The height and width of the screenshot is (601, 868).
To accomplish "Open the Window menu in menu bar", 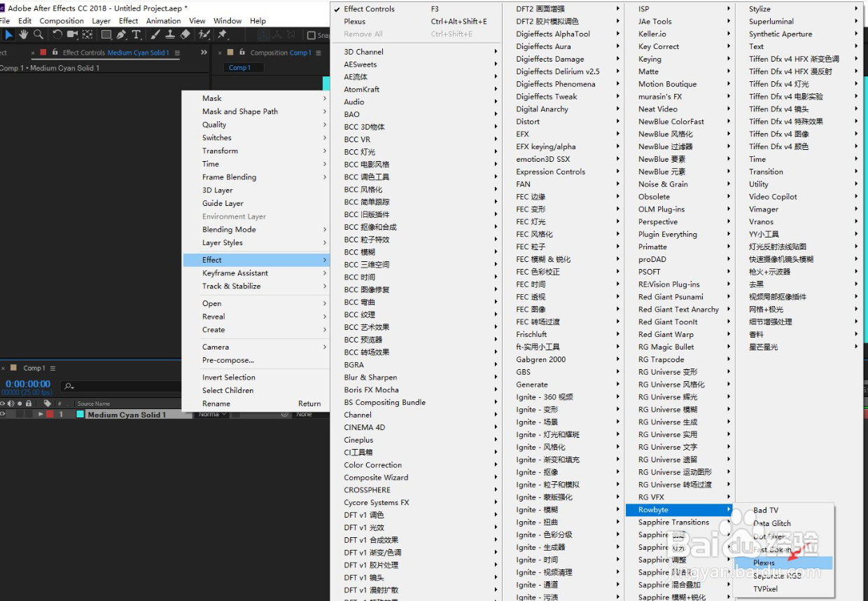I will (227, 21).
